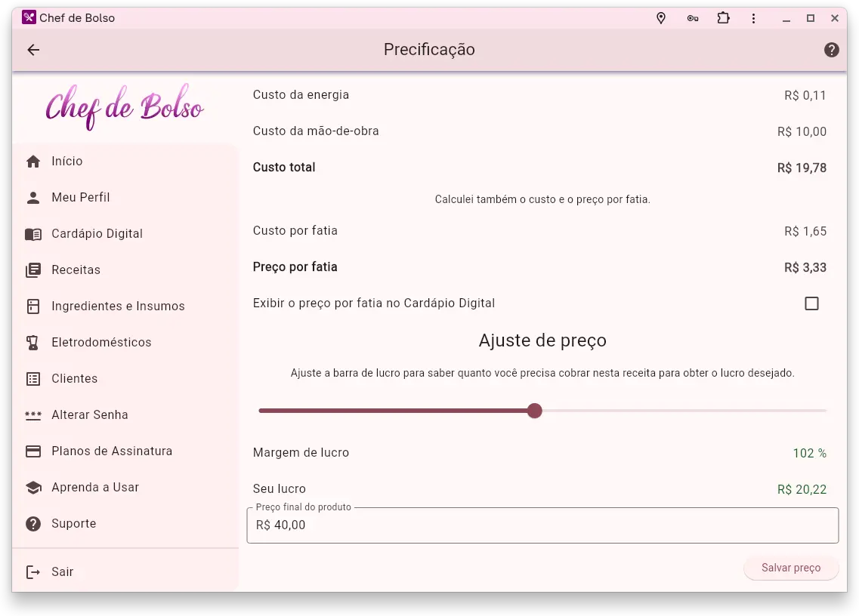859x616 pixels.
Task: Go to Início in sidebar
Action: pyautogui.click(x=67, y=162)
